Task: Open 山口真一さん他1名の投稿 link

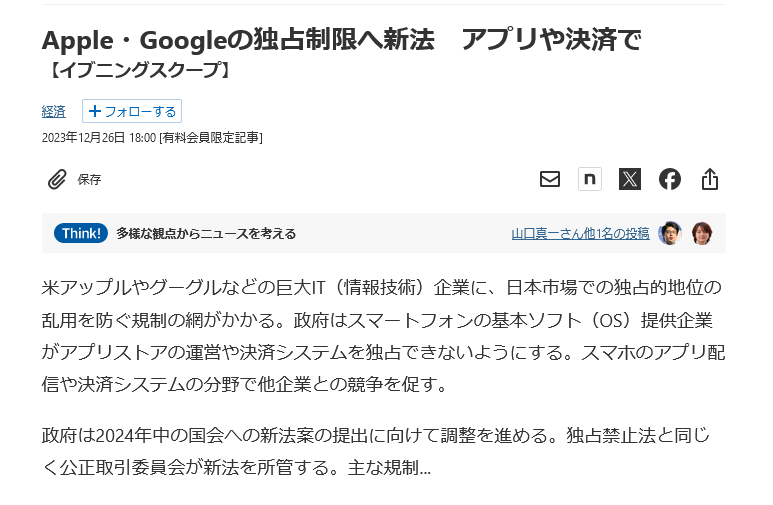Action: click(x=580, y=233)
